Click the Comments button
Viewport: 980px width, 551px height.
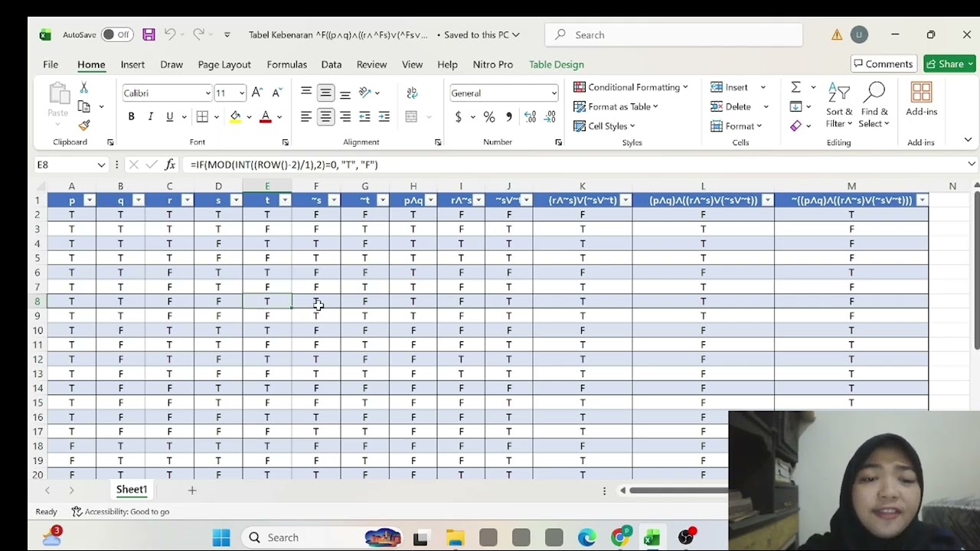coord(884,64)
